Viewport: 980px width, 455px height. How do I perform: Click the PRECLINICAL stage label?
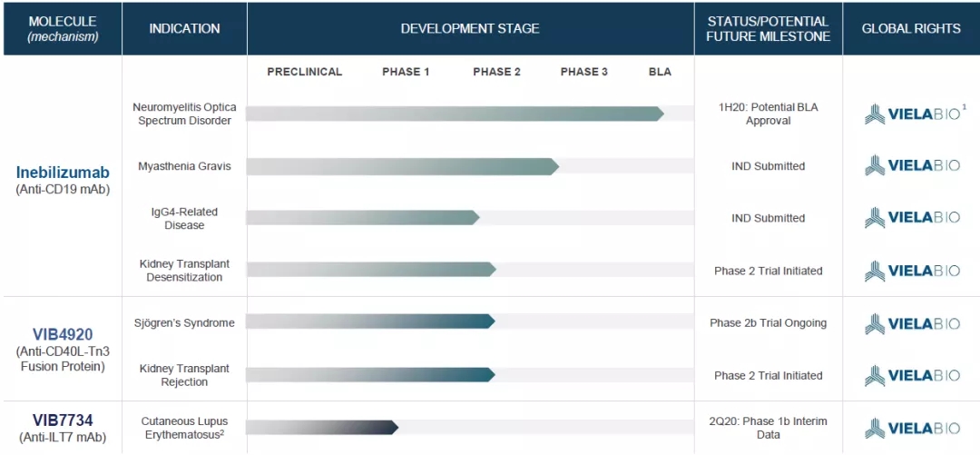pyautogui.click(x=305, y=72)
